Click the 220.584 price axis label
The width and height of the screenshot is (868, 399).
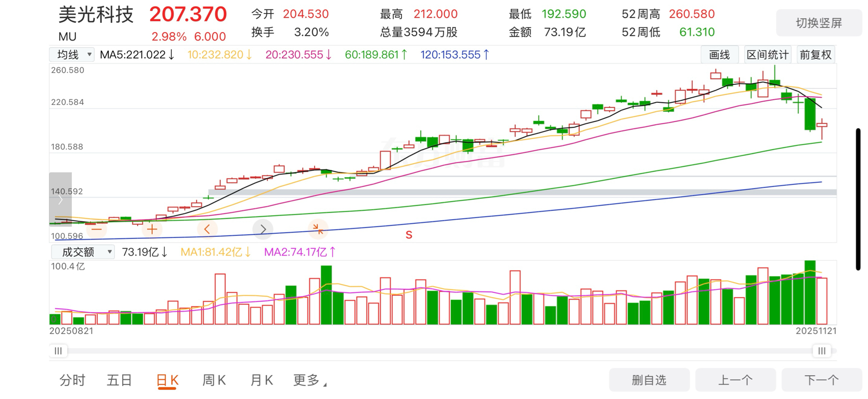(68, 102)
